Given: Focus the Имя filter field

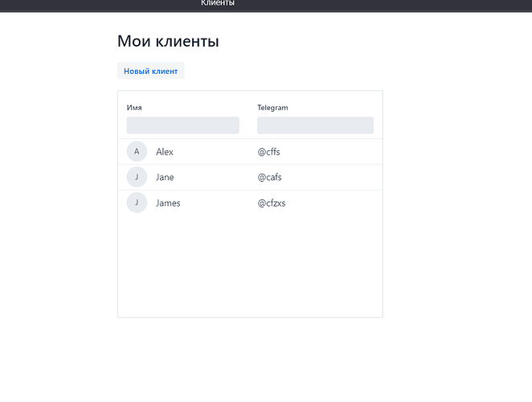Looking at the screenshot, I should [x=182, y=125].
